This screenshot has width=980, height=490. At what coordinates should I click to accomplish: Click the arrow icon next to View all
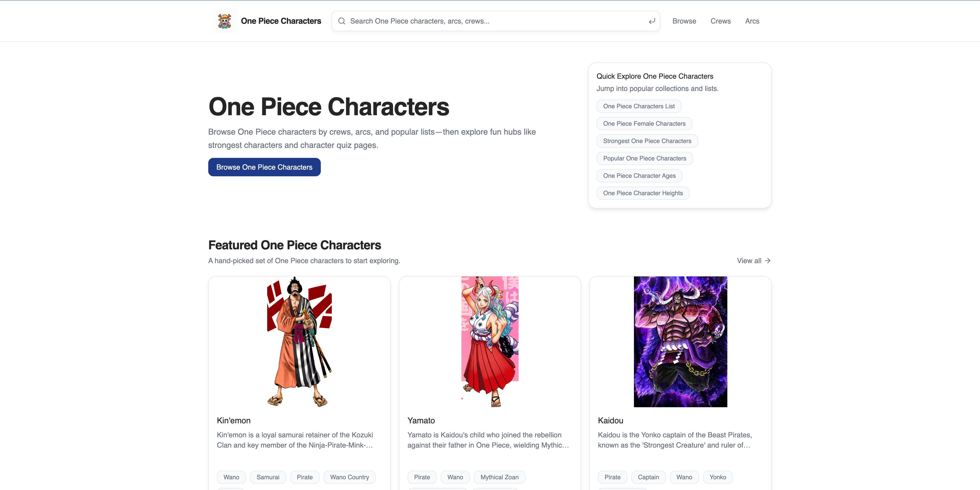tap(767, 260)
